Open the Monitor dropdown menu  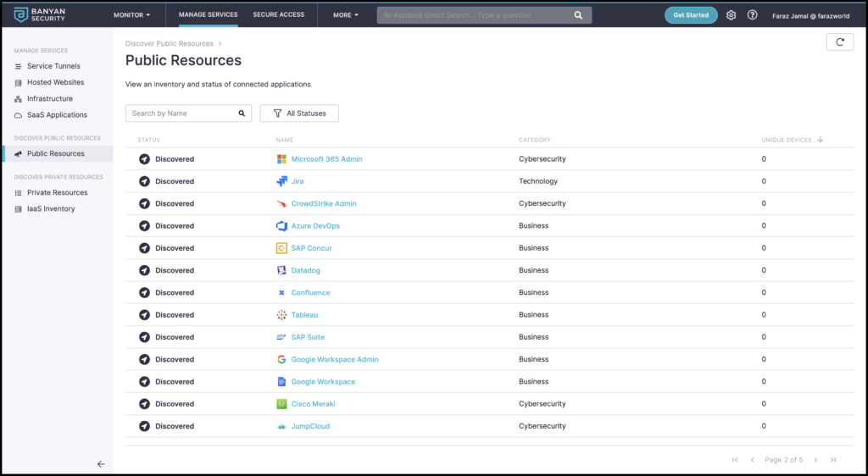131,15
